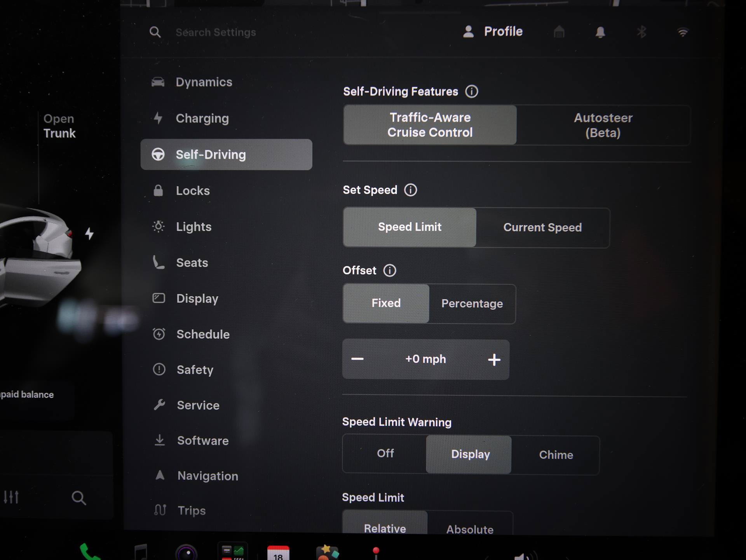Screen dimensions: 746x560
Task: Open the Profile menu
Action: point(493,31)
